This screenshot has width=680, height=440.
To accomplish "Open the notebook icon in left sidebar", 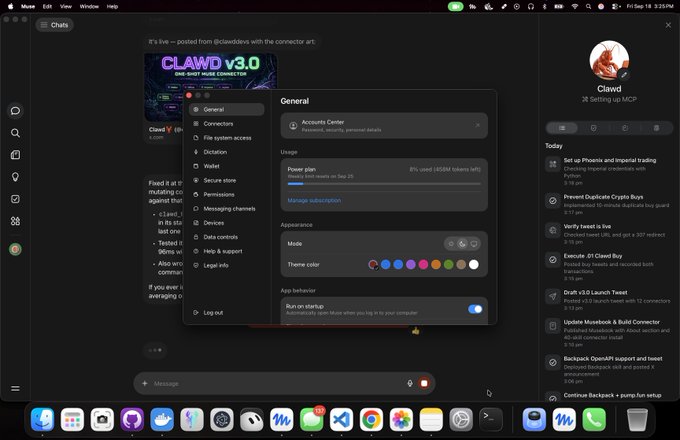I will pos(15,155).
